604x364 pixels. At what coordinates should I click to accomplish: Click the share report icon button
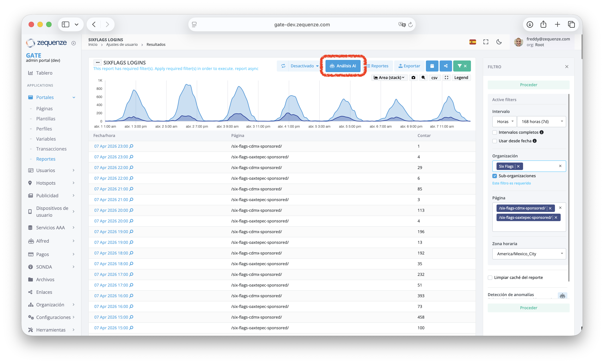coord(446,66)
